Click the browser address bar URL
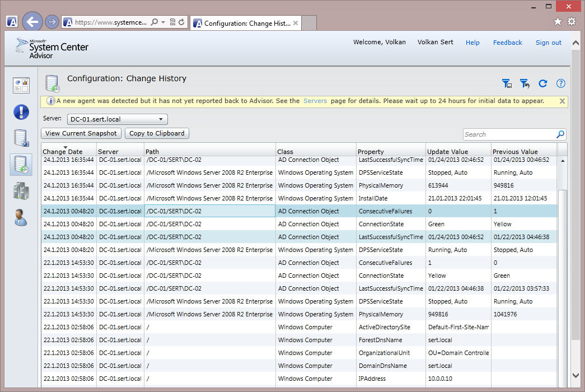 pyautogui.click(x=110, y=22)
